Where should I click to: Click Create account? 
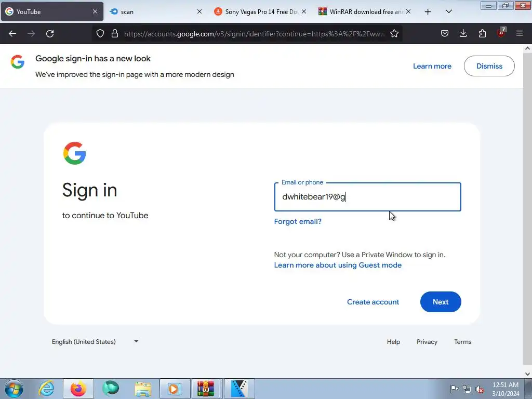pyautogui.click(x=373, y=302)
